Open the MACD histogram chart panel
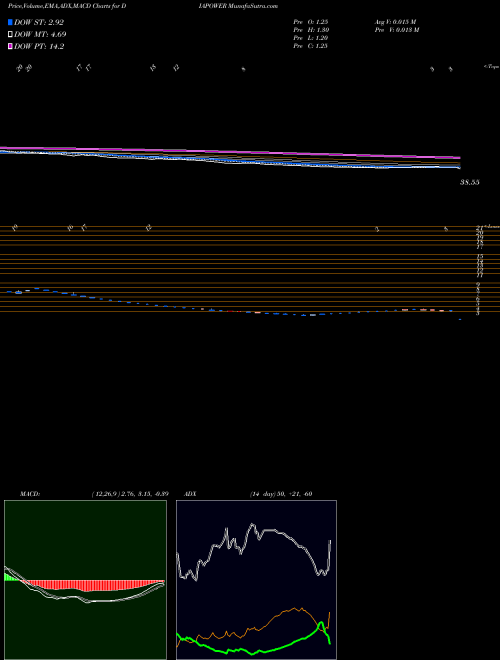500x660 pixels. coord(85,580)
